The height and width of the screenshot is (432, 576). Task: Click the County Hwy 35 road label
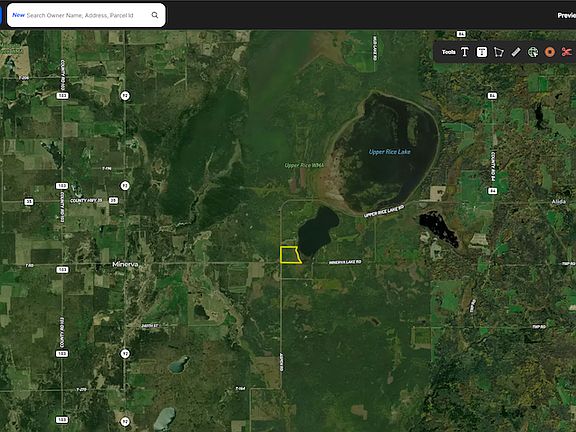click(86, 201)
